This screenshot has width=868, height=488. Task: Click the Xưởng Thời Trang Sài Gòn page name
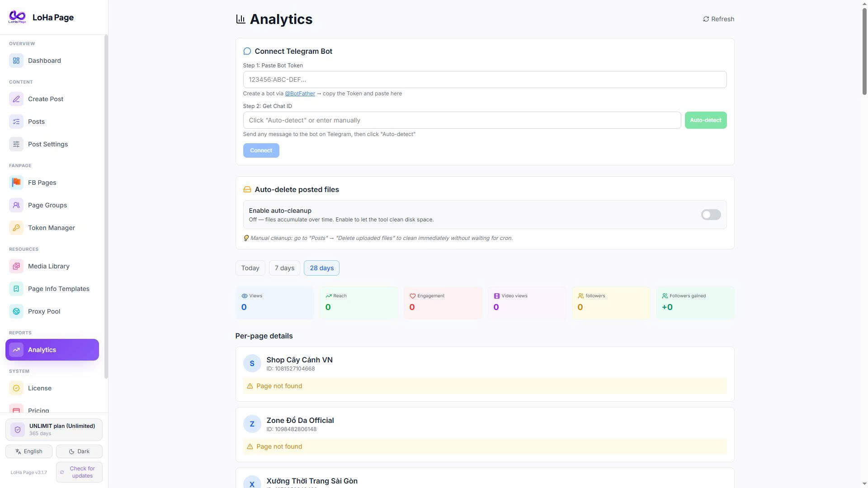(x=312, y=481)
